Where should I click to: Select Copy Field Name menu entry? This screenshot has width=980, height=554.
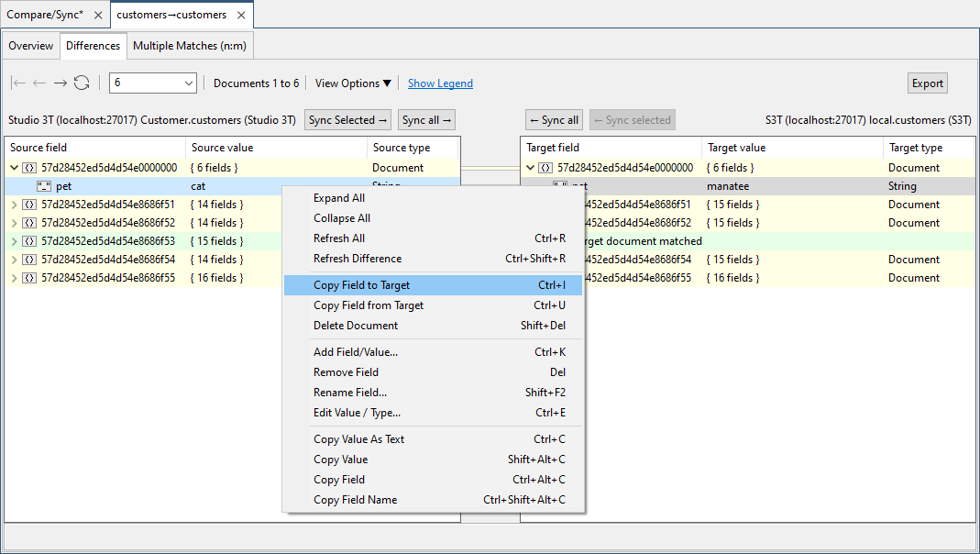pyautogui.click(x=433, y=500)
